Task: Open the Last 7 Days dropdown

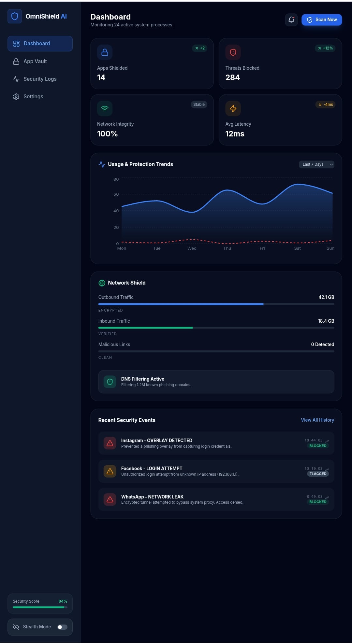Action: pos(316,164)
